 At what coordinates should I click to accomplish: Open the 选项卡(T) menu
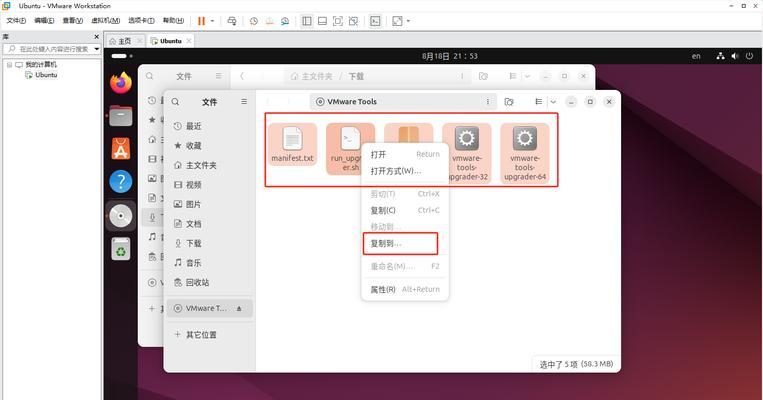tap(141, 20)
